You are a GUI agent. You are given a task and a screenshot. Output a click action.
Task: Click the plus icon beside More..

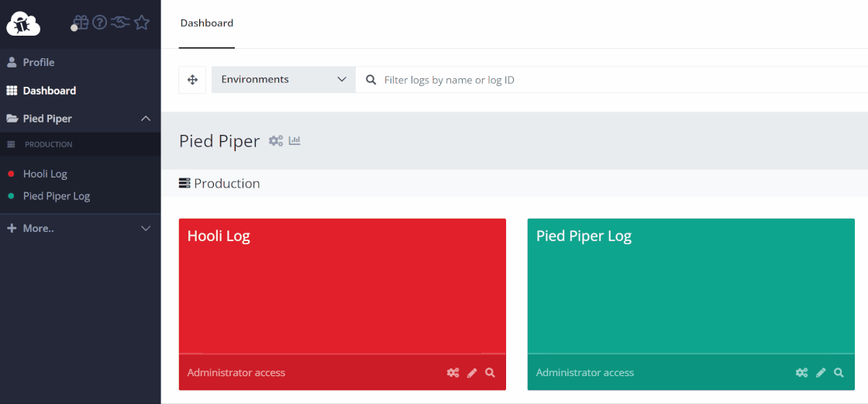pyautogui.click(x=12, y=228)
